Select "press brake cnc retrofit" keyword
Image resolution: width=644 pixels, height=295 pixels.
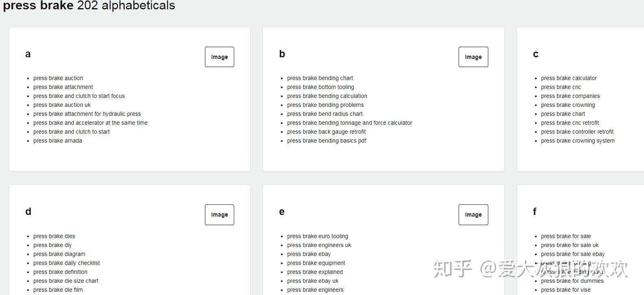pos(570,123)
